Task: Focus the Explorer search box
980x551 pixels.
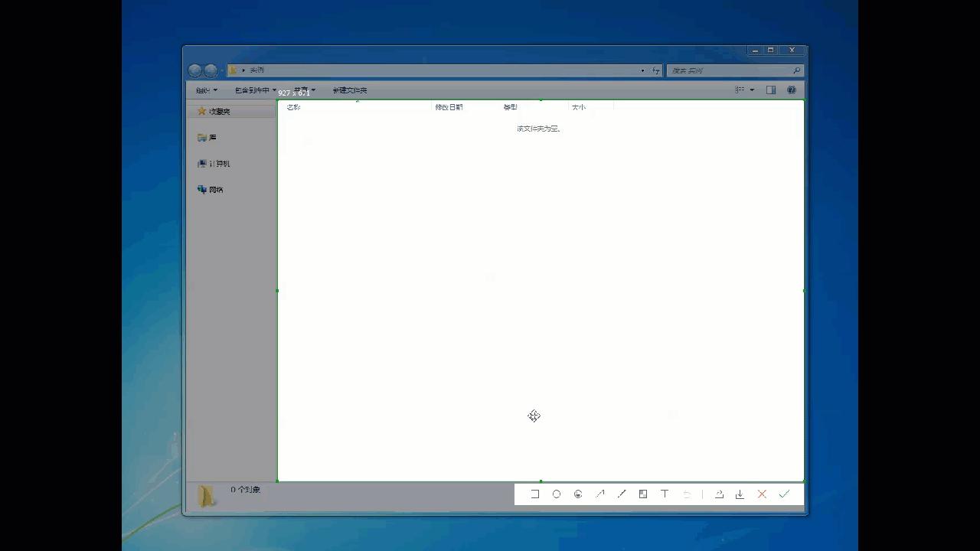Action: pyautogui.click(x=734, y=70)
